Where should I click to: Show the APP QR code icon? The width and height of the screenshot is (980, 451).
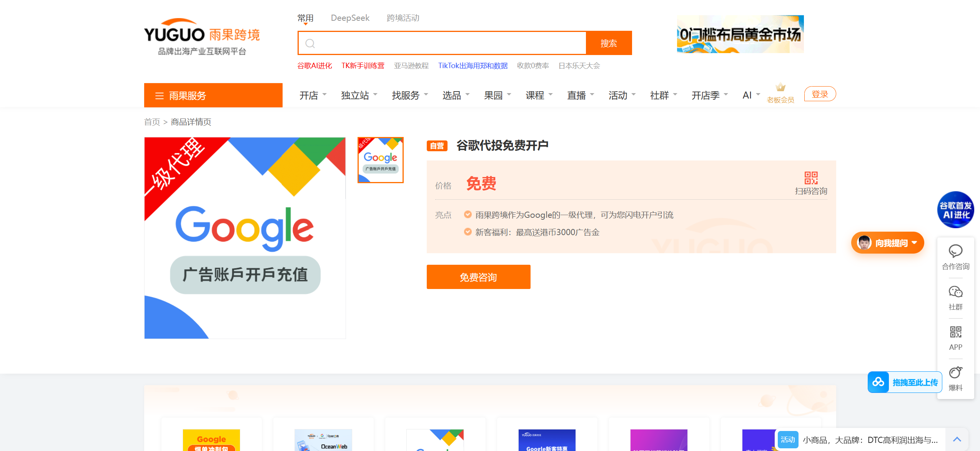[x=955, y=332]
